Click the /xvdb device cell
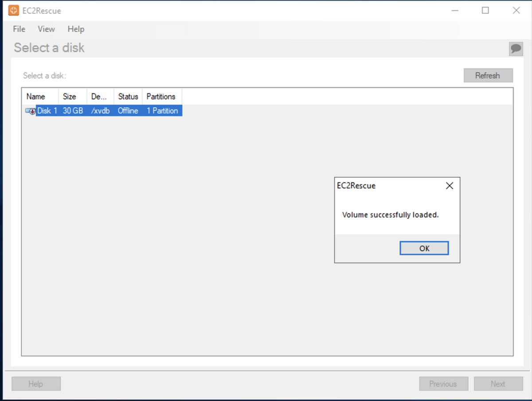 pos(100,111)
